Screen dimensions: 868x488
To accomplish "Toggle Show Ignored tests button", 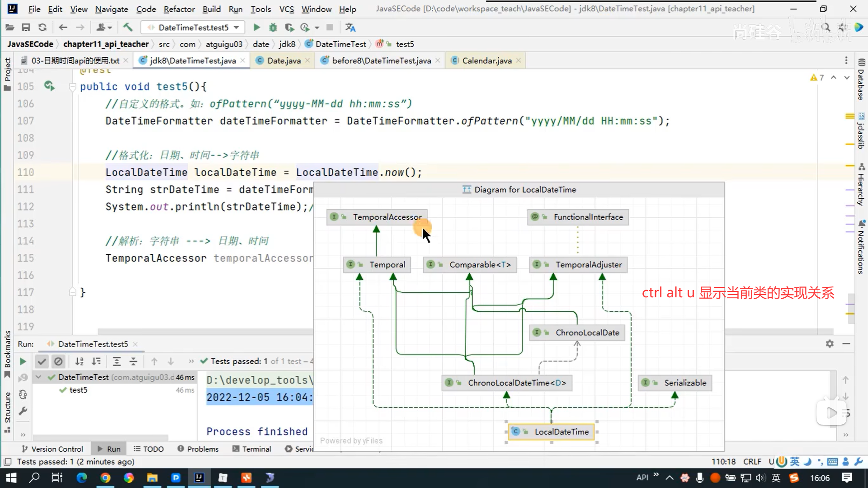I will coord(58,361).
